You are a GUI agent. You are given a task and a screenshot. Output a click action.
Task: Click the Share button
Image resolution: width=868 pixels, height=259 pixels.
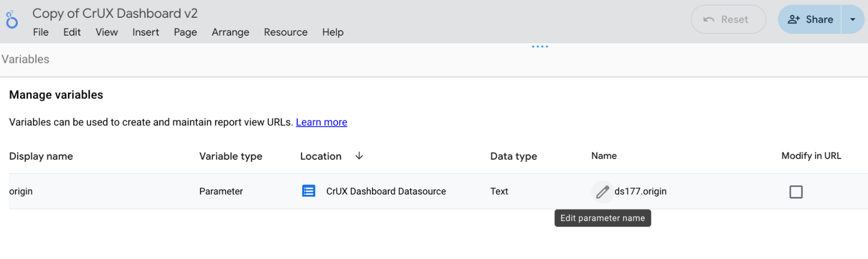[x=810, y=20]
